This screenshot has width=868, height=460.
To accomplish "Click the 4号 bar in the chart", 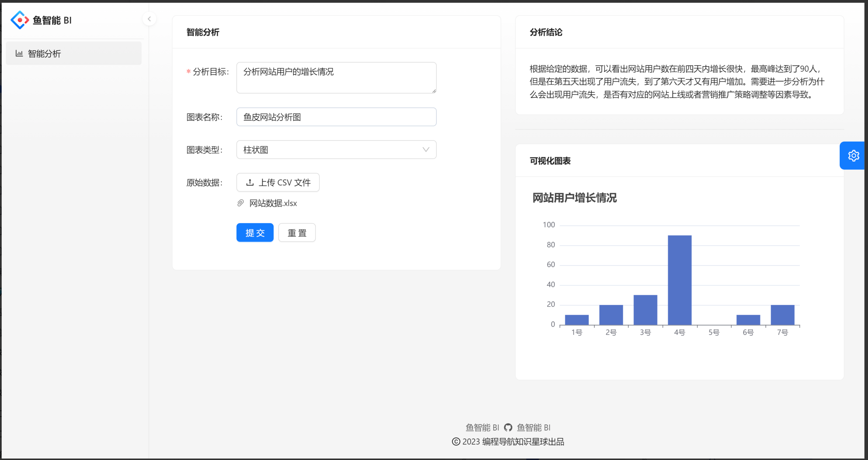I will (x=680, y=280).
